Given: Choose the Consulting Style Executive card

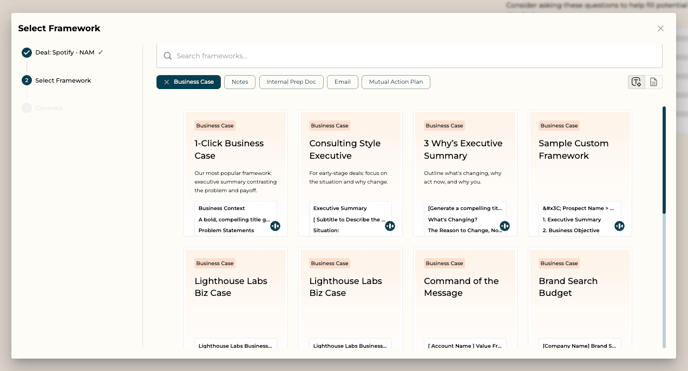Looking at the screenshot, I should click(x=350, y=174).
